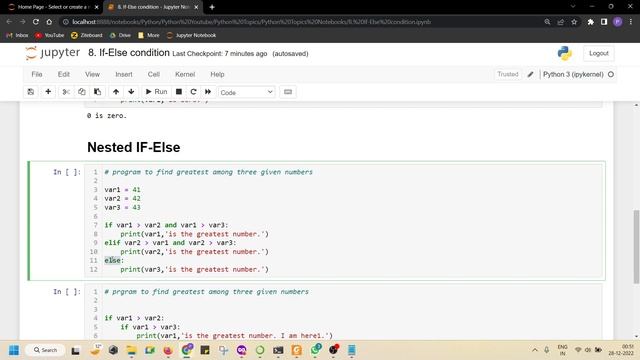Image resolution: width=640 pixels, height=360 pixels.
Task: Open a new browser tab
Action: coord(212,7)
